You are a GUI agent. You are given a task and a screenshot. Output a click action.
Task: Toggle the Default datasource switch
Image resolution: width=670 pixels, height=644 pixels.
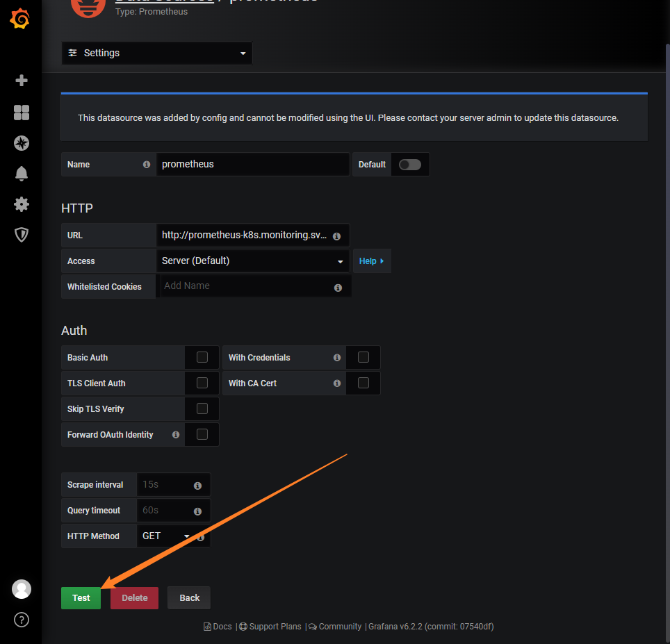tap(409, 165)
